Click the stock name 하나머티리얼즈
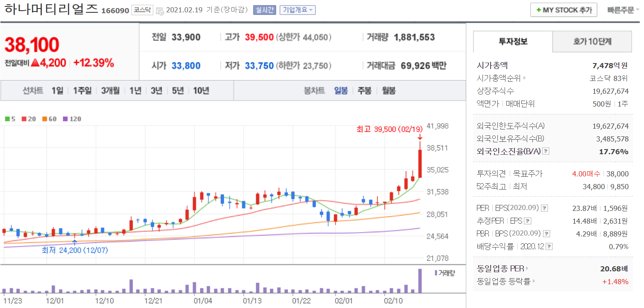 [x=51, y=9]
